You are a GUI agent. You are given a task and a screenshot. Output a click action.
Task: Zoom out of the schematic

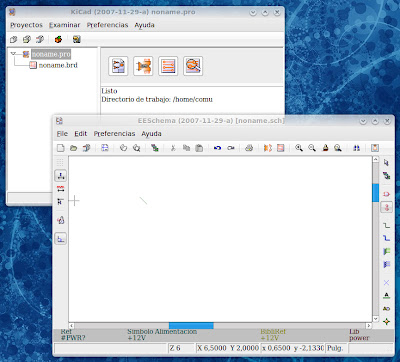click(312, 148)
